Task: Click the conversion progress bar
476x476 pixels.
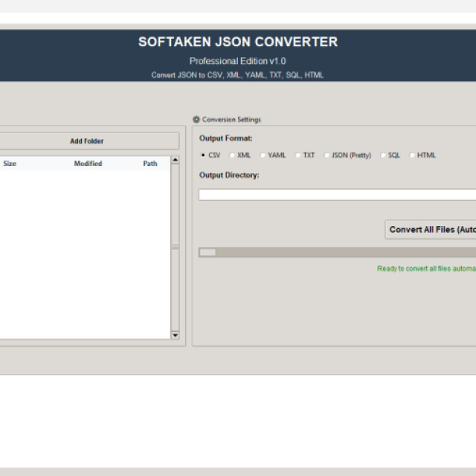Action: click(336, 253)
